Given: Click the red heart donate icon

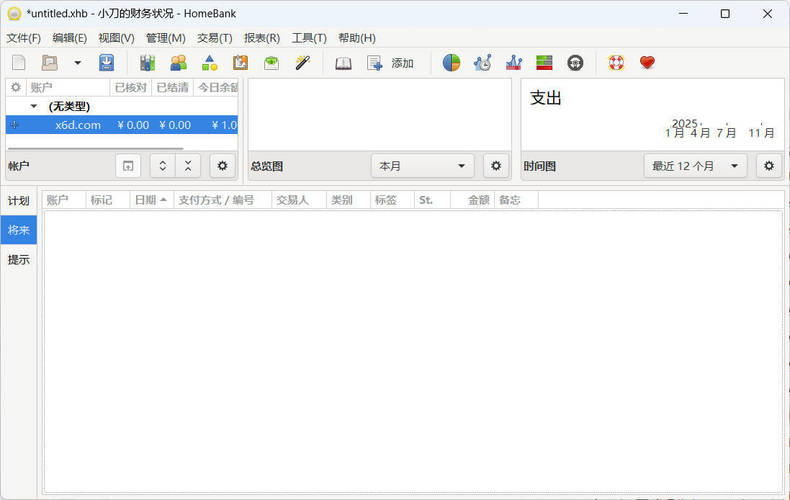Looking at the screenshot, I should (647, 63).
